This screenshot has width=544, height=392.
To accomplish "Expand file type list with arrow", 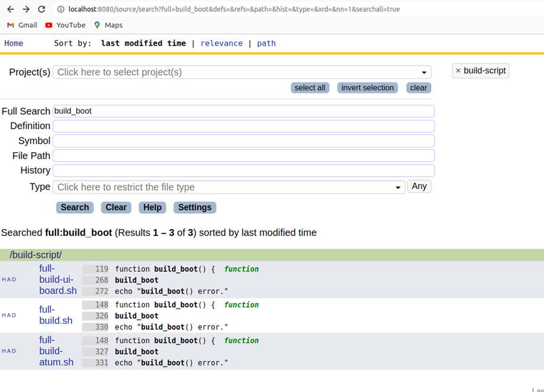I will point(398,187).
